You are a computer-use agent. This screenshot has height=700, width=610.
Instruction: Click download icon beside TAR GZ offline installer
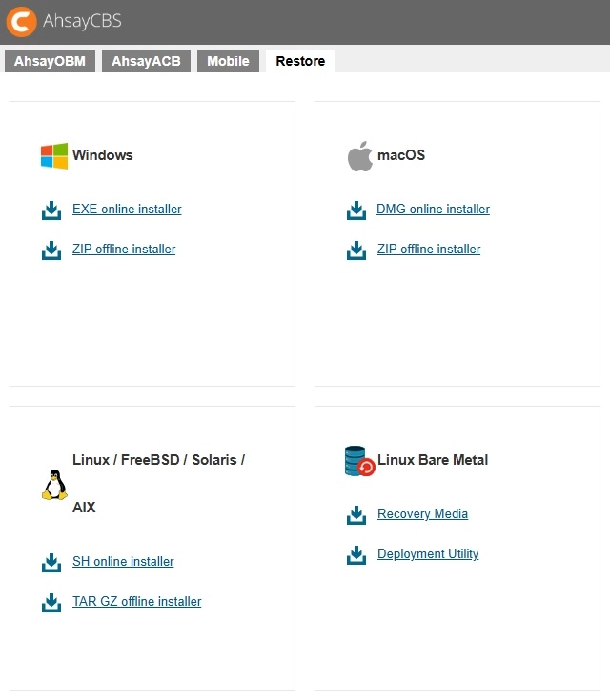point(51,602)
